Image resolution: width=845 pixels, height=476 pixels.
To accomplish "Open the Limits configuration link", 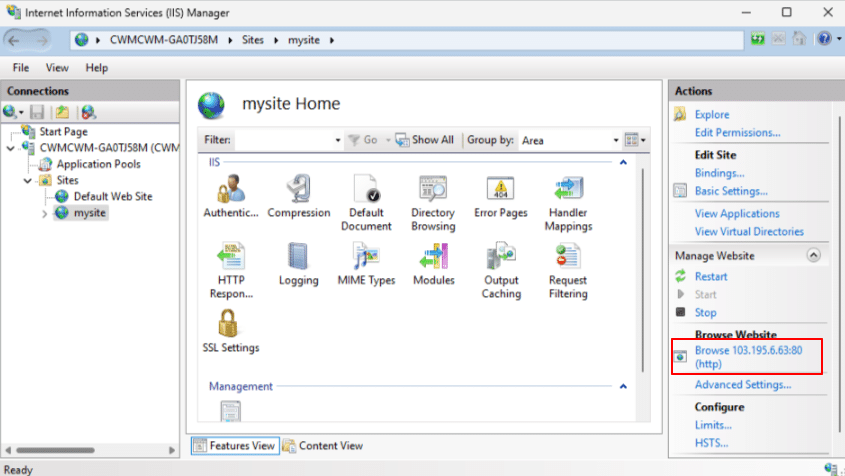I will pos(713,425).
